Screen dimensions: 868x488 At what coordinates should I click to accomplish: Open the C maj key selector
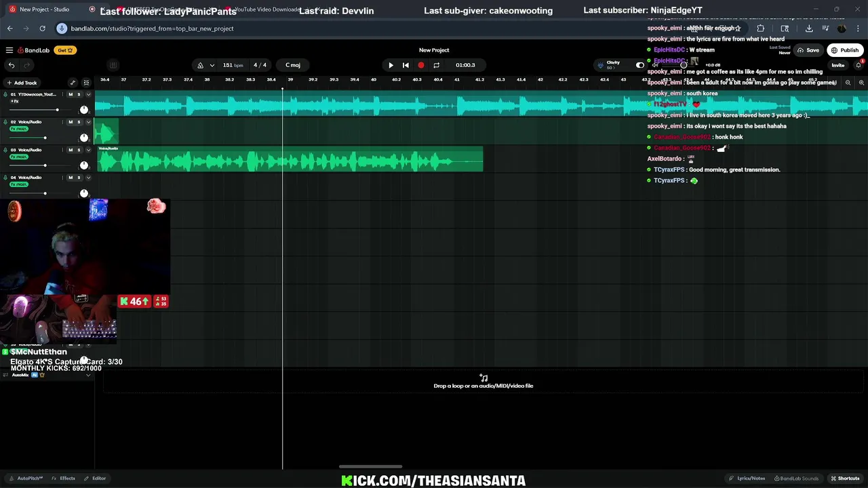293,65
